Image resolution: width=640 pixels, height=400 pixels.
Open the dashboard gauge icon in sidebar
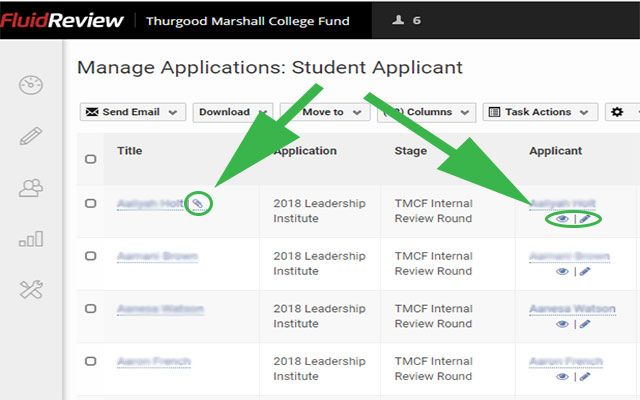tap(31, 85)
